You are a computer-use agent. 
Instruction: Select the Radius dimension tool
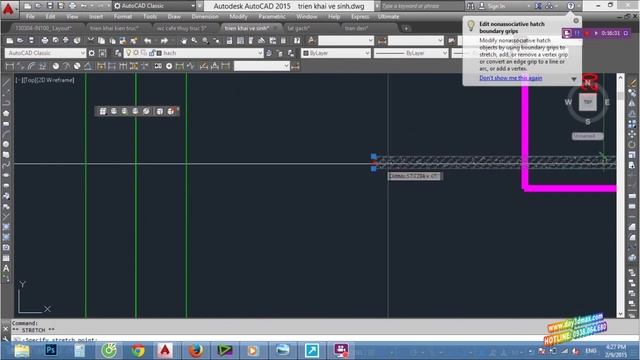(x=56, y=66)
